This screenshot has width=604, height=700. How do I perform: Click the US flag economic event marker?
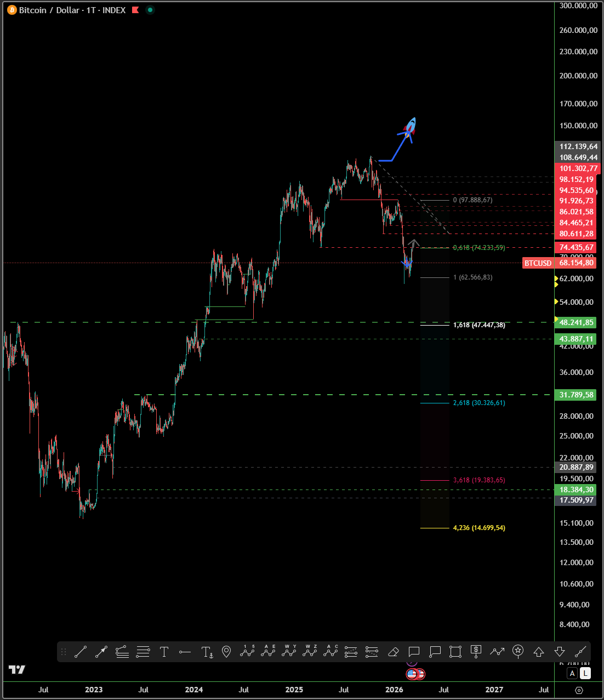412,674
